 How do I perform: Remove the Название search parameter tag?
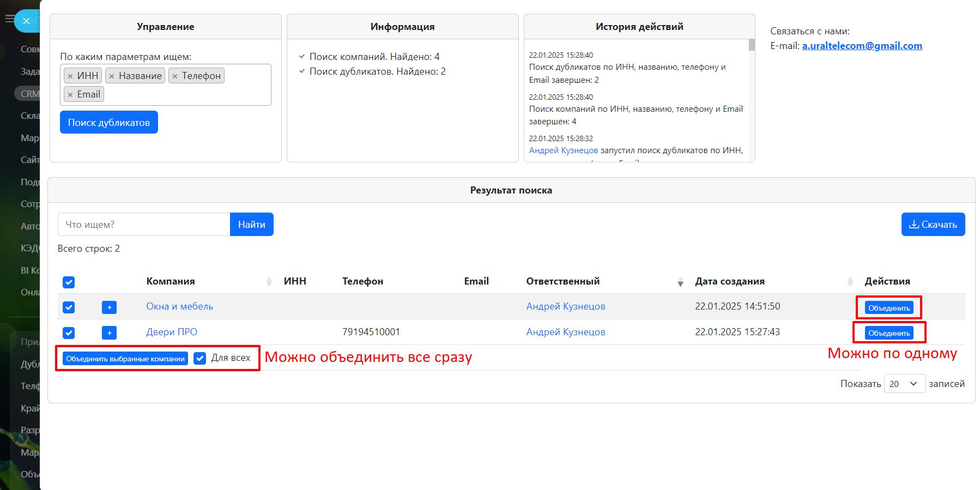(112, 76)
